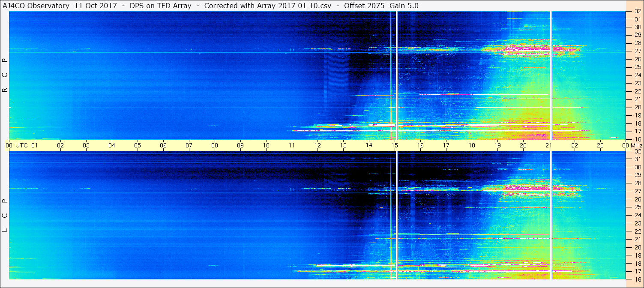Image resolution: width=644 pixels, height=288 pixels.
Task: Click the 'DPS on TFD Array' header text
Action: pos(161,6)
